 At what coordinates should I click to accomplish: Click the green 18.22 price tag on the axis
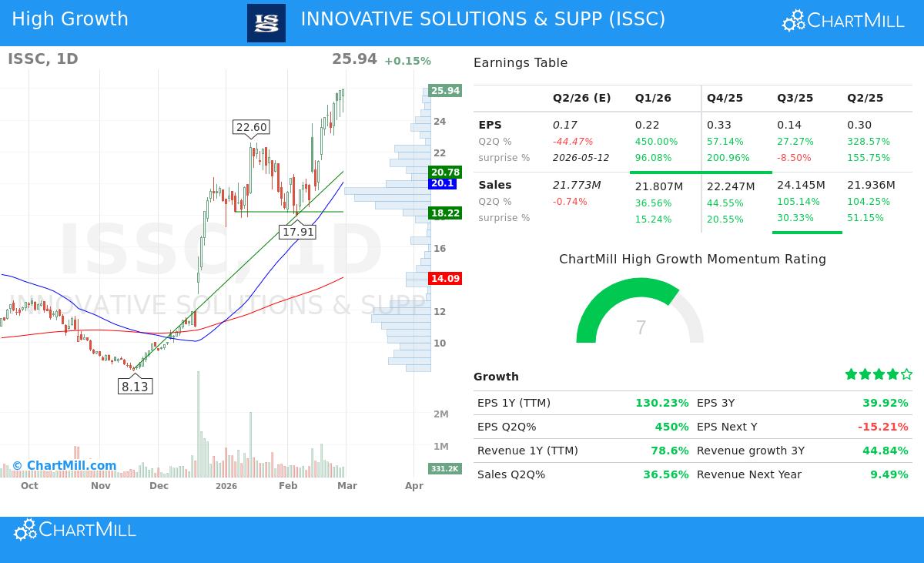pos(445,213)
